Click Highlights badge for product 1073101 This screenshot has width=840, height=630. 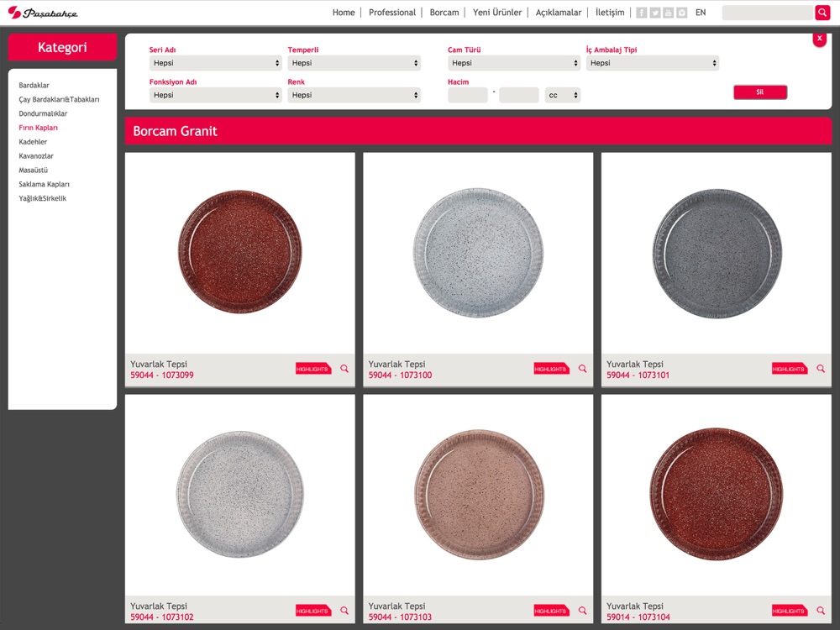coord(789,369)
